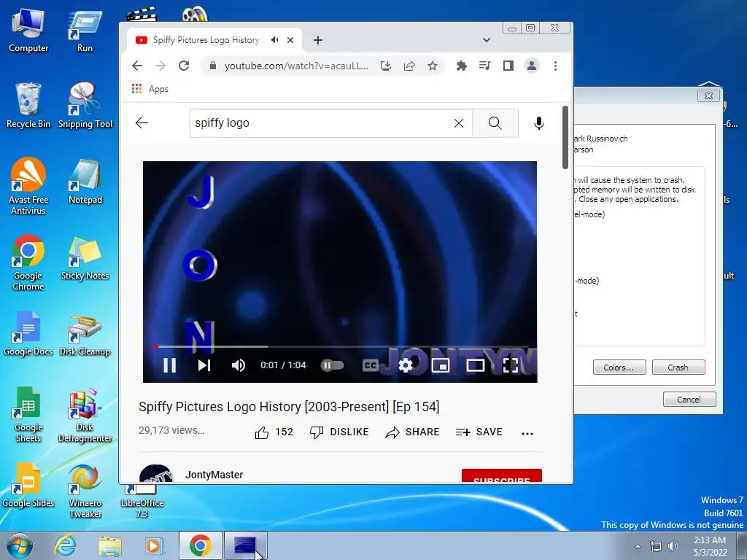Toggle closed captions in player
The width and height of the screenshot is (747, 560).
[370, 365]
